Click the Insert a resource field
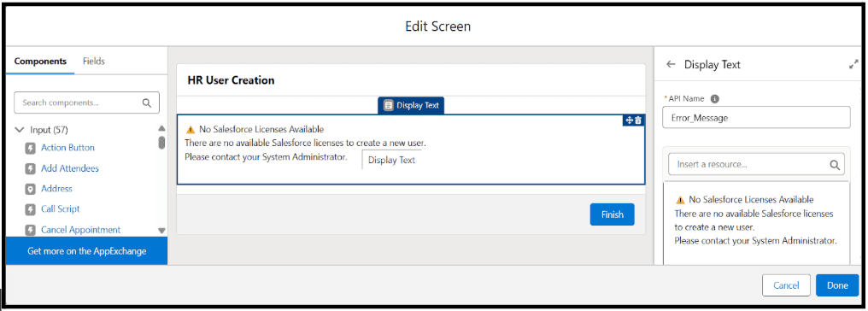 coord(756,164)
